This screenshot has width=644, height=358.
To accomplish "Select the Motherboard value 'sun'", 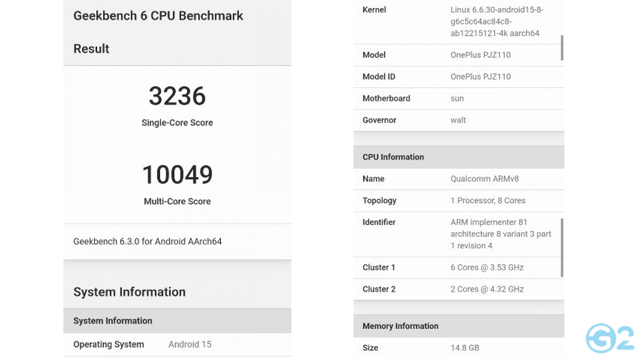I will pos(457,98).
